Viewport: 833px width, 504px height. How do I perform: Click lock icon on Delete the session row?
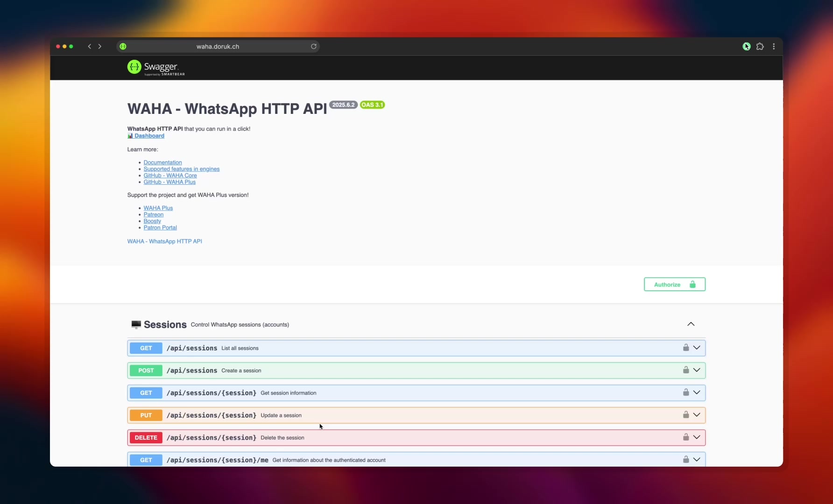(x=686, y=437)
